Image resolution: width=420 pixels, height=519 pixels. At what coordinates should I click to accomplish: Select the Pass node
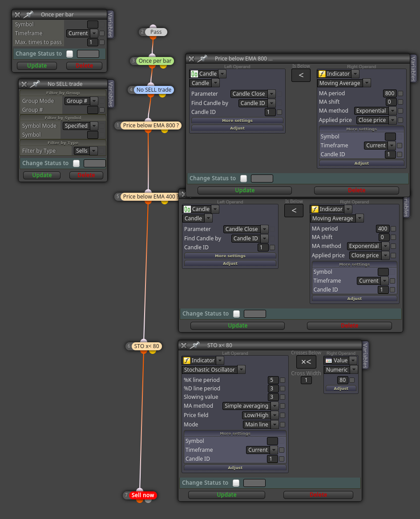156,32
